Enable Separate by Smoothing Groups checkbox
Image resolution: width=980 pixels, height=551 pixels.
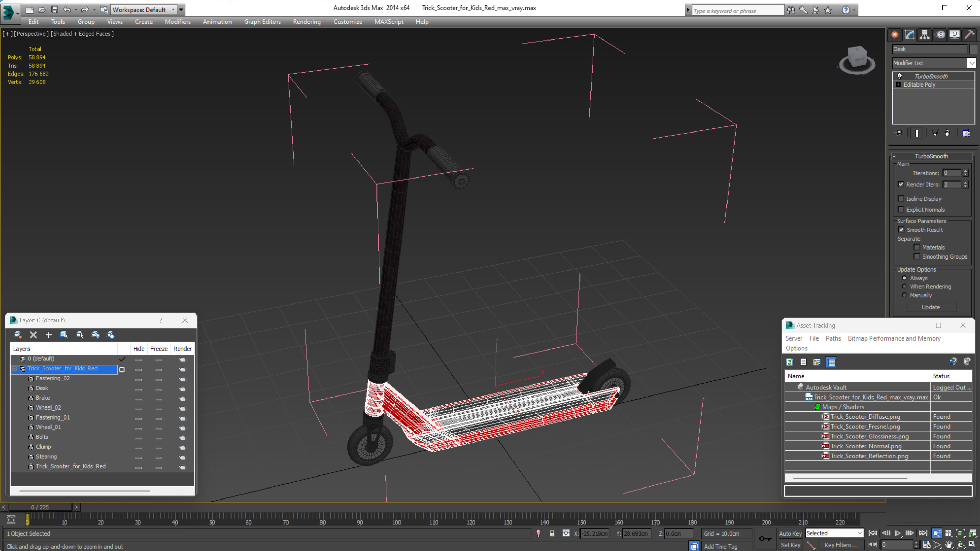coord(917,257)
